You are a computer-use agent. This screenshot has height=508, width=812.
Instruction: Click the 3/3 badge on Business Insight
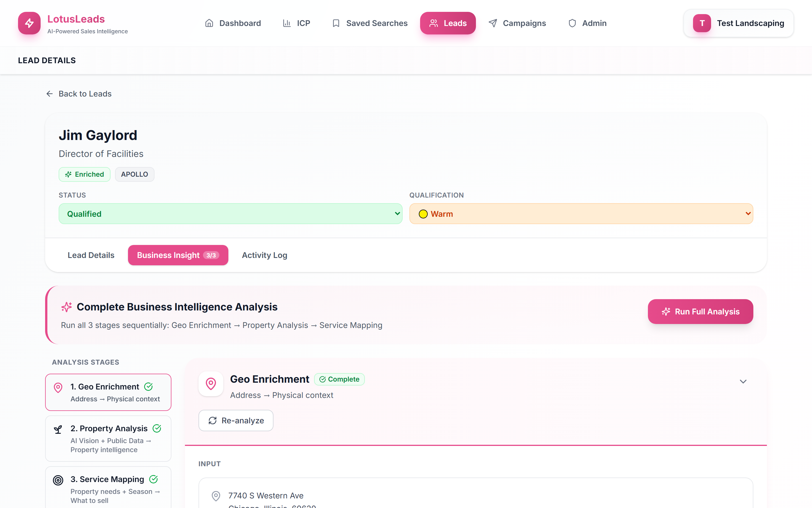coord(211,255)
